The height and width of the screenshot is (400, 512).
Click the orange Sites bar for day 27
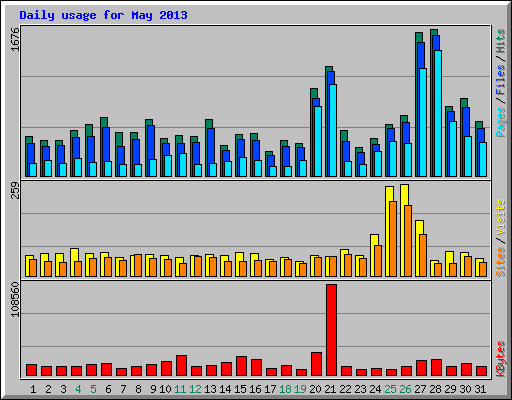pyautogui.click(x=423, y=256)
